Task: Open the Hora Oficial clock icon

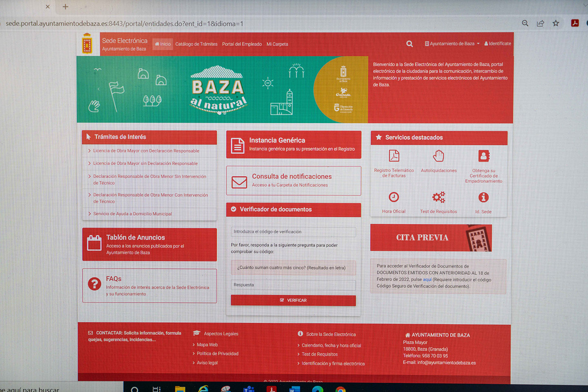Action: 394,197
